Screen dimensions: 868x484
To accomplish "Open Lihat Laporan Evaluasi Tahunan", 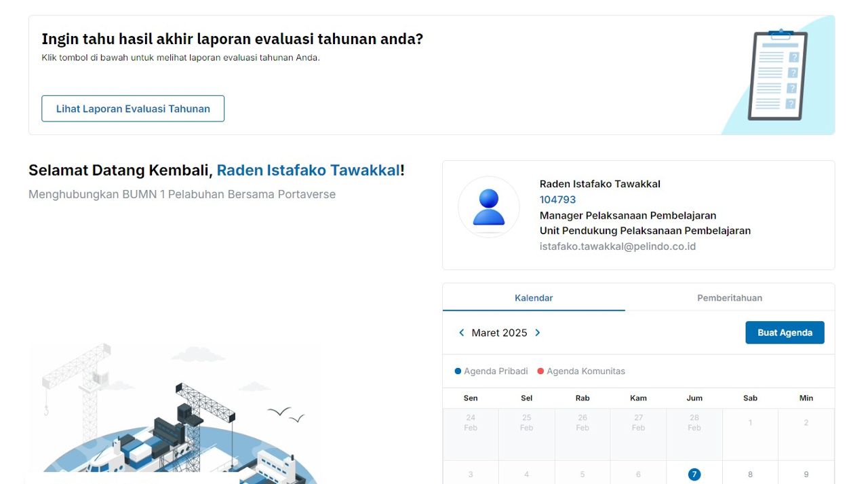I will (133, 109).
